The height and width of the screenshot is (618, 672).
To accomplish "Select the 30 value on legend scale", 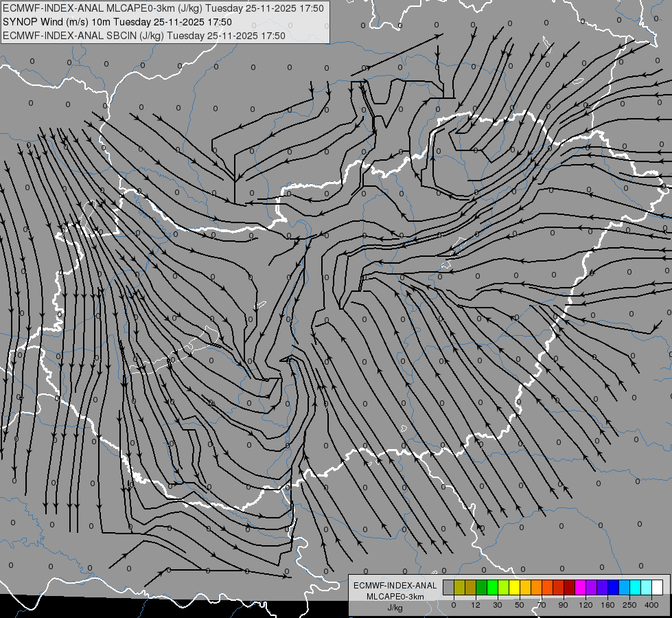I will (x=498, y=605).
